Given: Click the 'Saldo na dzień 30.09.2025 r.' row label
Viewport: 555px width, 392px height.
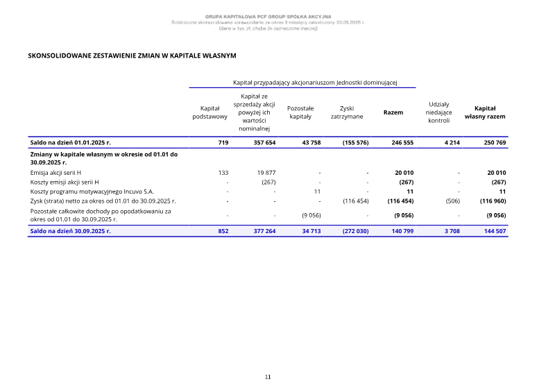Looking at the screenshot, I should coord(70,231).
